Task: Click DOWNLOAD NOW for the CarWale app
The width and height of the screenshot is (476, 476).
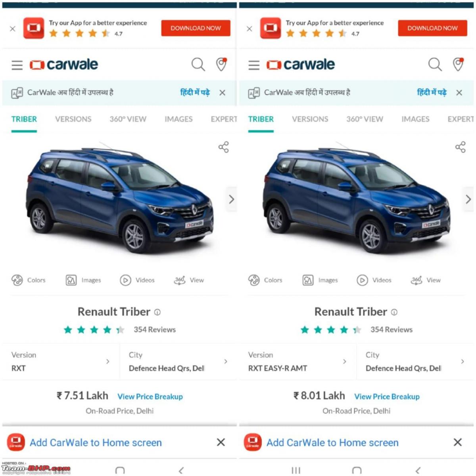Action: pyautogui.click(x=196, y=28)
